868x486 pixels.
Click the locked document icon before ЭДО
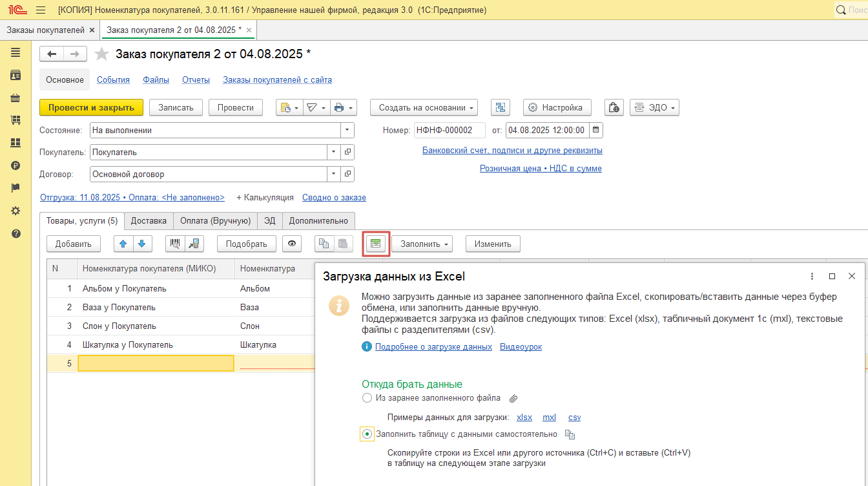point(614,108)
